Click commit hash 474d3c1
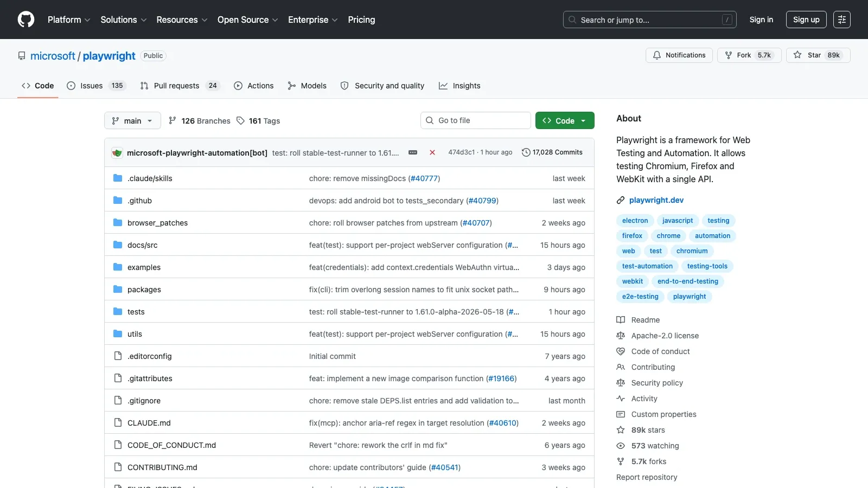The width and height of the screenshot is (868, 488). (461, 152)
